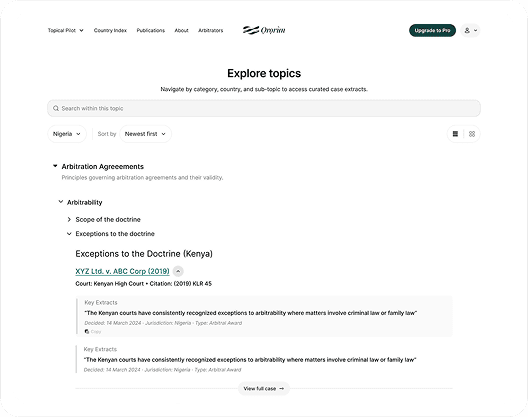Open the About page
This screenshot has width=528, height=417.
[x=181, y=30]
